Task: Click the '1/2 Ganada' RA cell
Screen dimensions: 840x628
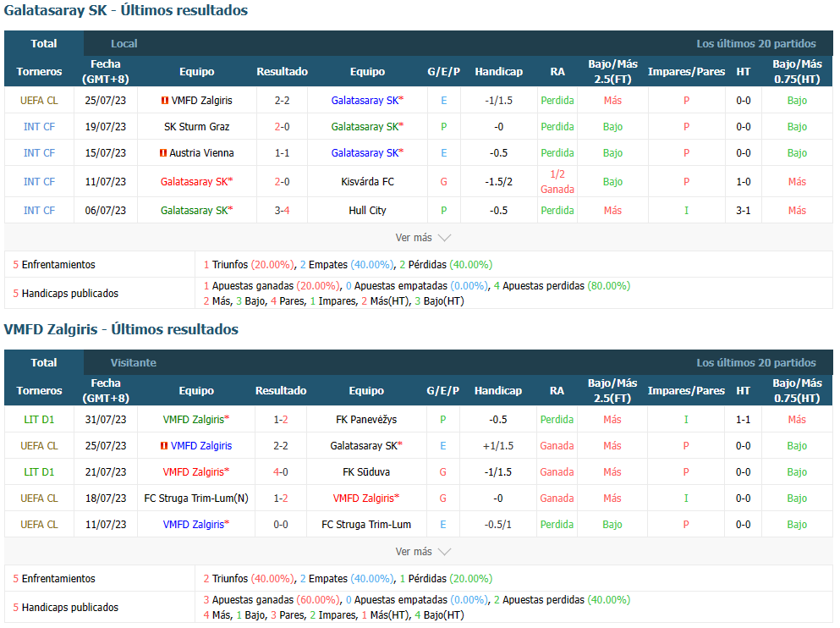Action: point(557,182)
